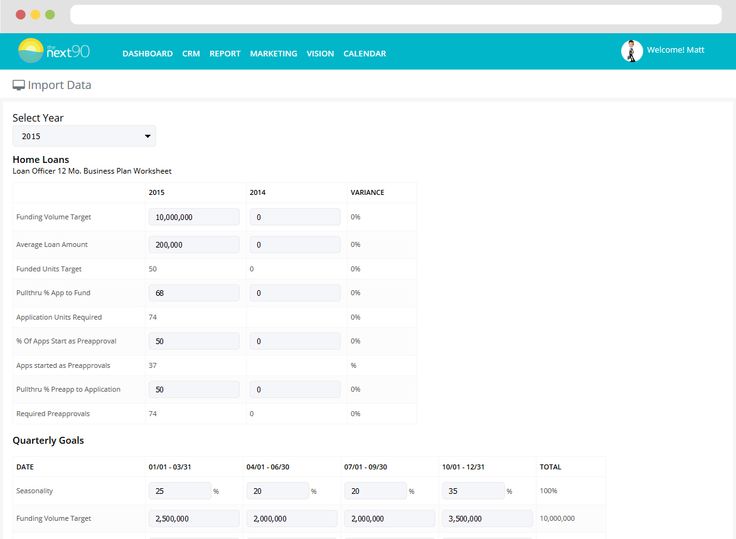Edit 2015 % Of Apps Start as Preapproval field
736x539 pixels.
click(194, 341)
